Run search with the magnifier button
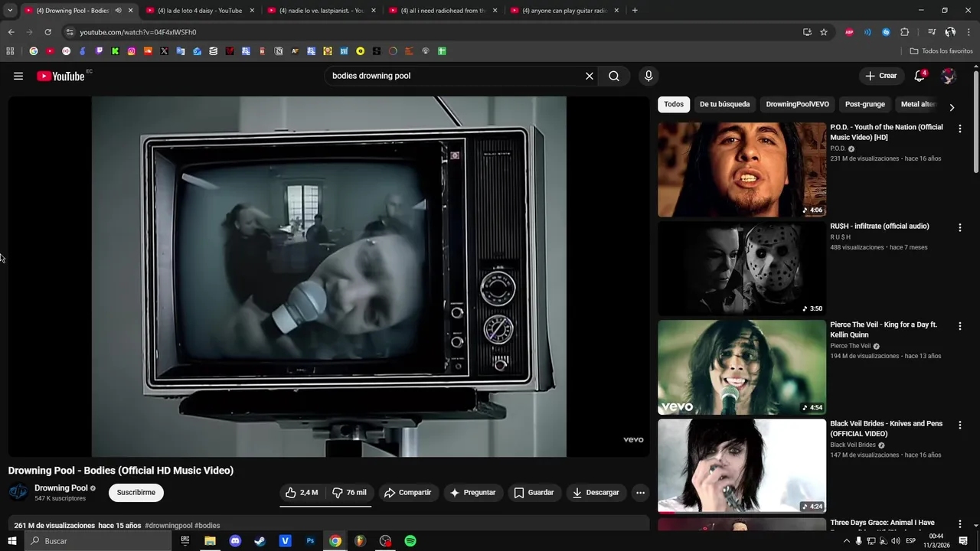980x551 pixels. click(x=614, y=76)
